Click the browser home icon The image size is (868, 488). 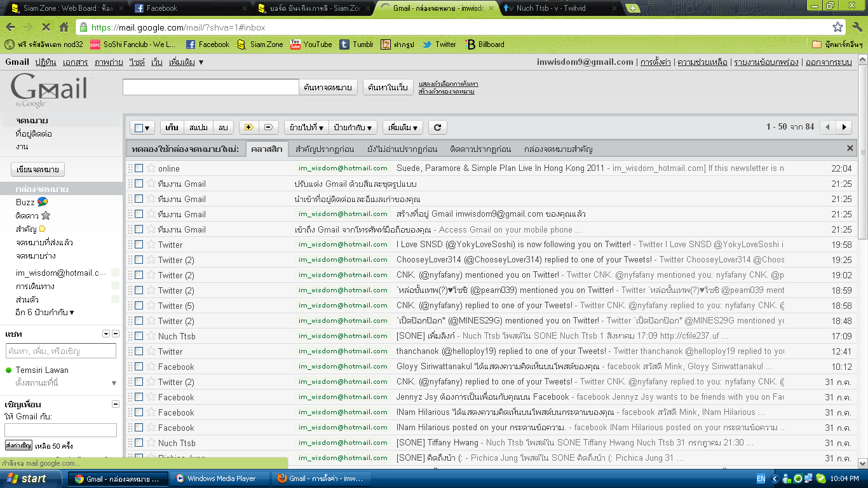coord(64,27)
